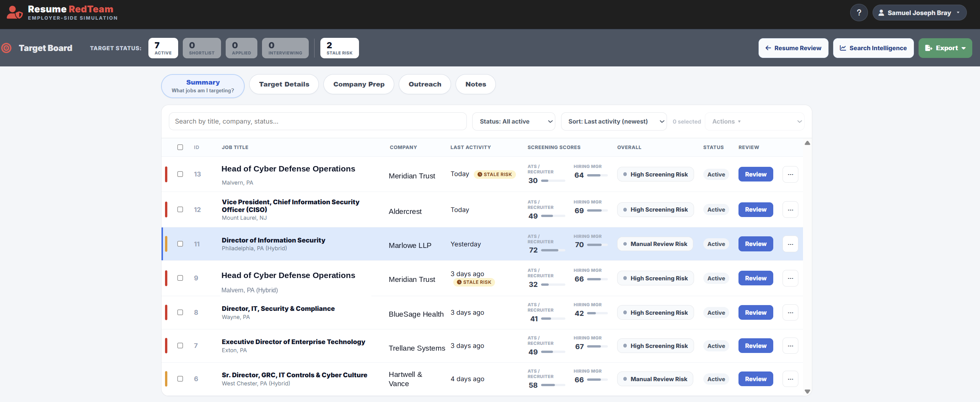
Task: Select all rows with header checkbox
Action: (180, 147)
